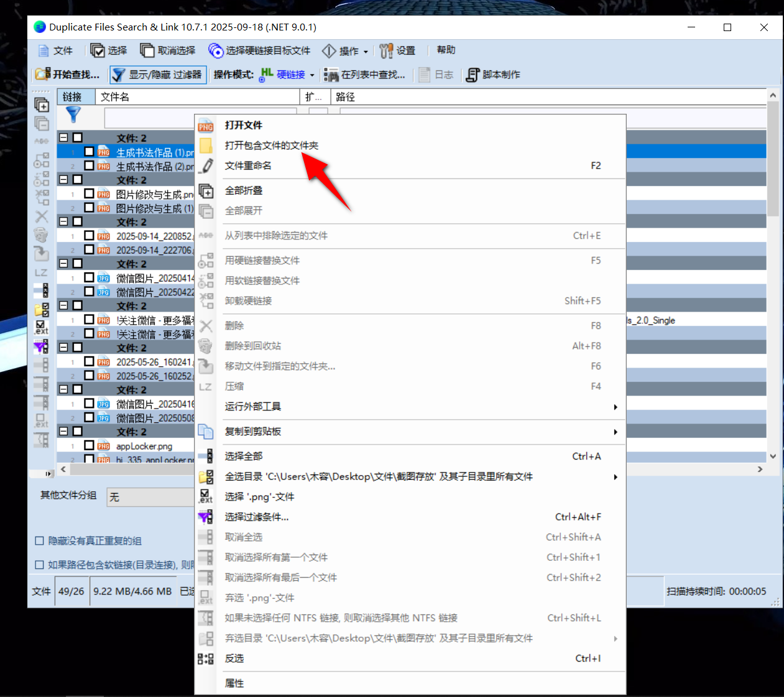
Task: Choose 属性 in context menu
Action: coord(410,683)
